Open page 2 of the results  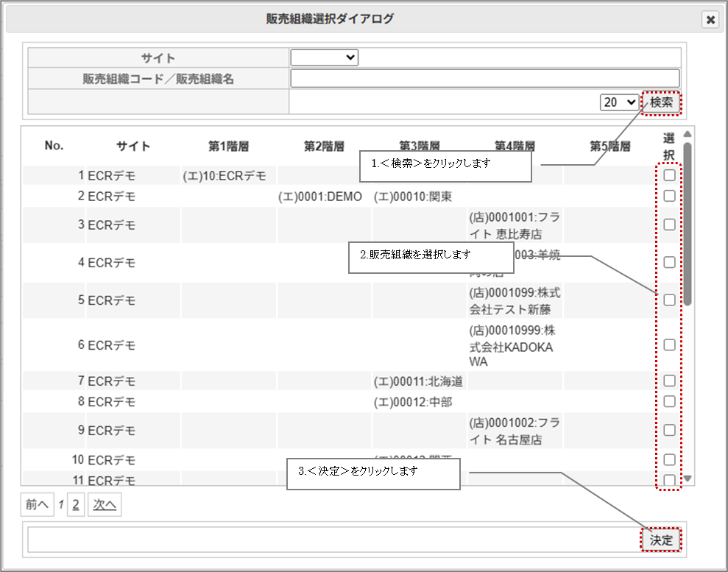pyautogui.click(x=75, y=505)
